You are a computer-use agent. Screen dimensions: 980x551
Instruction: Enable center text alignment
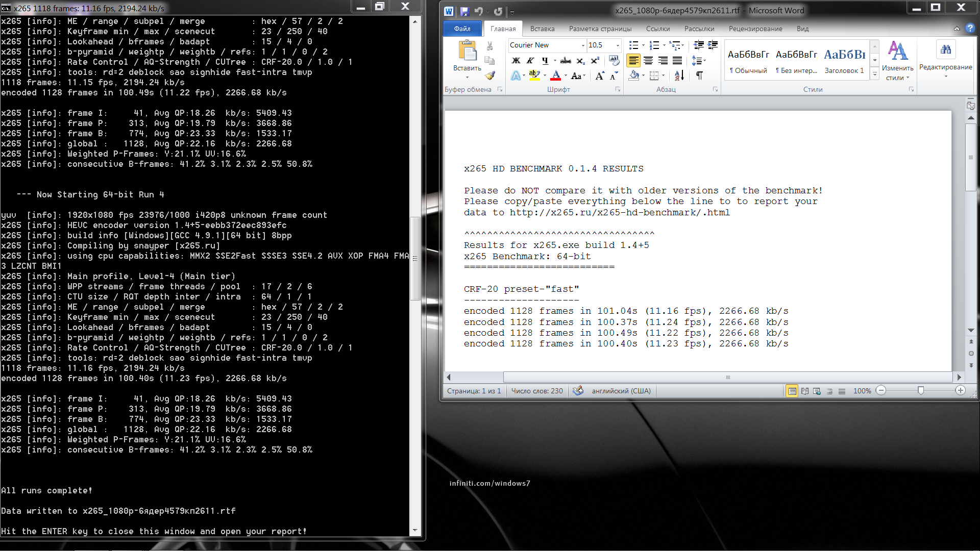[x=648, y=61]
